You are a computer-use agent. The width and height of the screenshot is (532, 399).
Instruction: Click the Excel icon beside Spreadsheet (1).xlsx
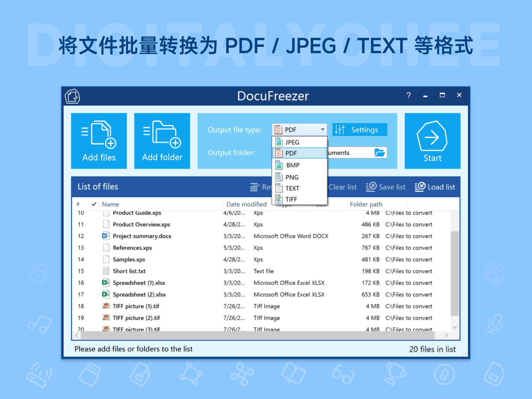tap(105, 283)
